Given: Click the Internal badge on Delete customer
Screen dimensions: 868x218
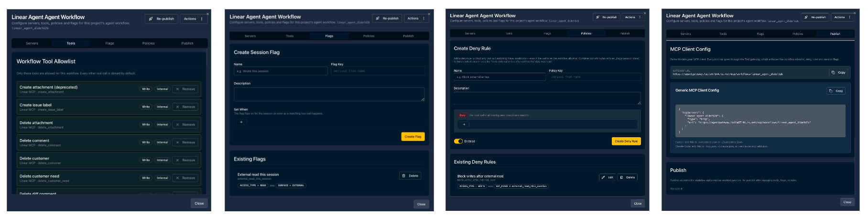Looking at the screenshot, I should (x=163, y=160).
